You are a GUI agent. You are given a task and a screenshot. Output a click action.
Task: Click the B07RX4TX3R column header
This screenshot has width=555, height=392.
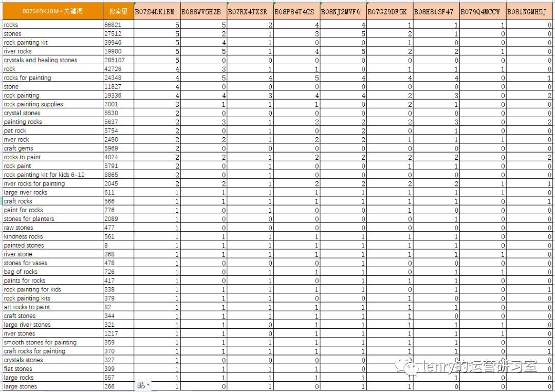(x=250, y=12)
